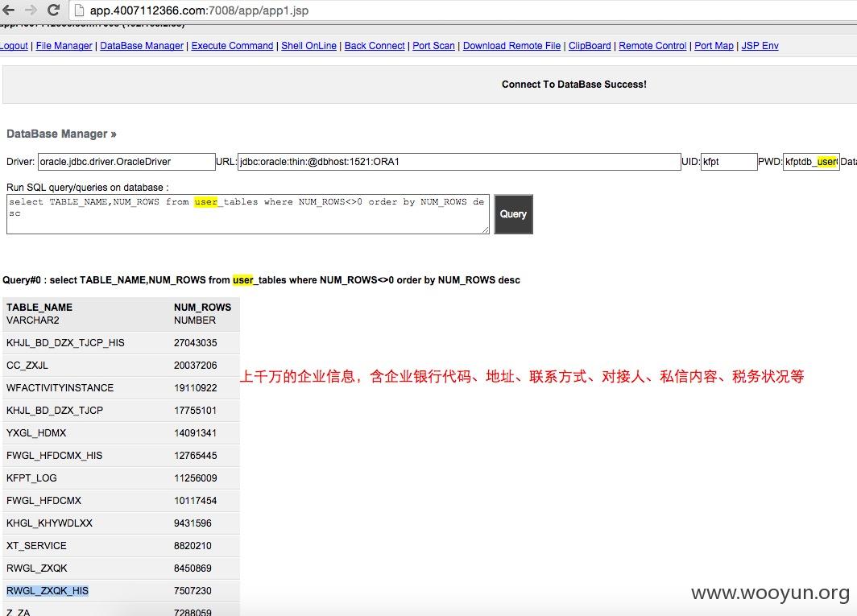Click the Connect To DataBase Success message
This screenshot has width=857, height=616.
point(573,85)
